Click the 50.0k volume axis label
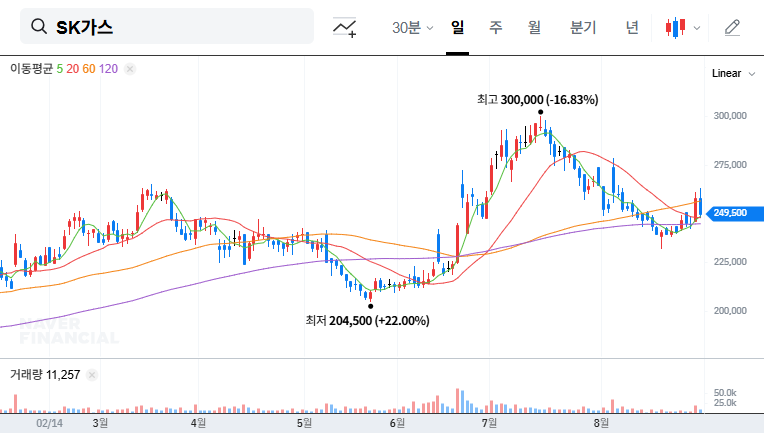764x433 pixels. coord(725,393)
